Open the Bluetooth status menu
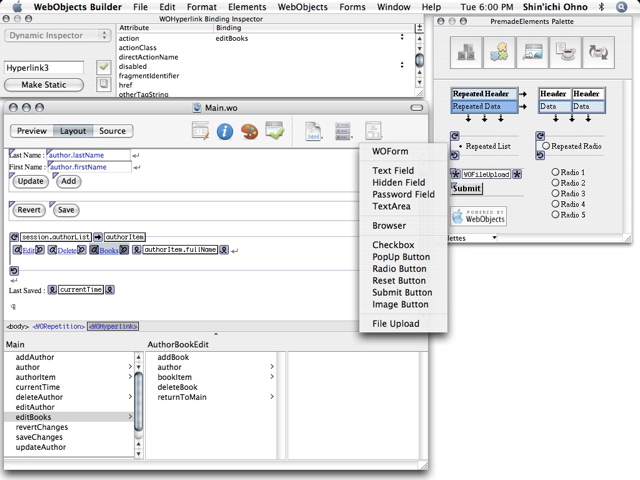The image size is (640, 480). [x=601, y=7]
